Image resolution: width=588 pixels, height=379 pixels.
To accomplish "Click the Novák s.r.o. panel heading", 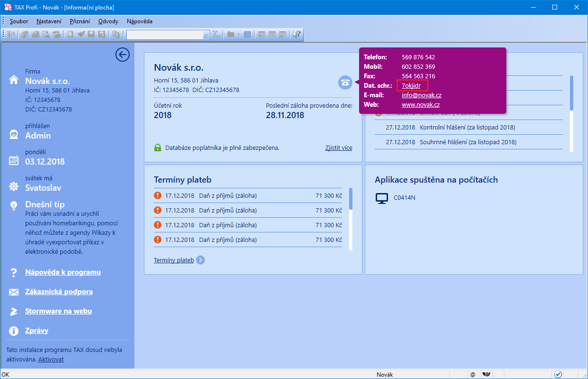I will click(x=179, y=68).
